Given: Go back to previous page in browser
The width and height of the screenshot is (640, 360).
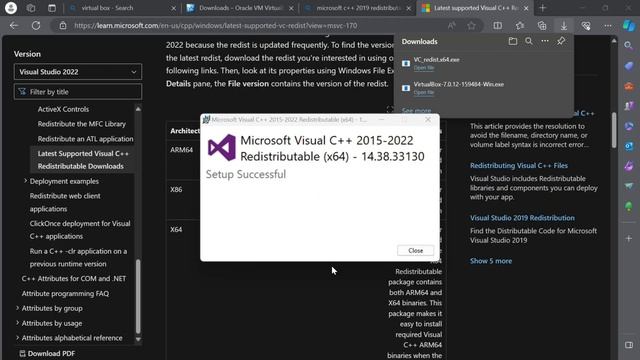Looking at the screenshot, I should pos(14,25).
